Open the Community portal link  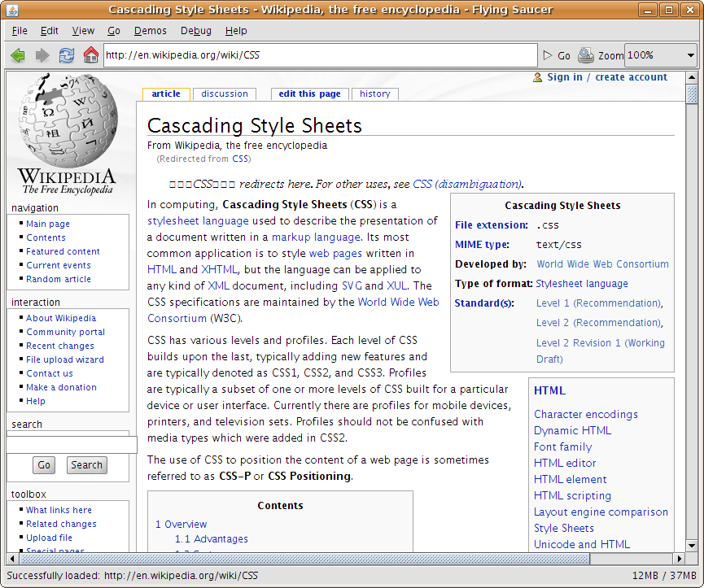[x=66, y=332]
